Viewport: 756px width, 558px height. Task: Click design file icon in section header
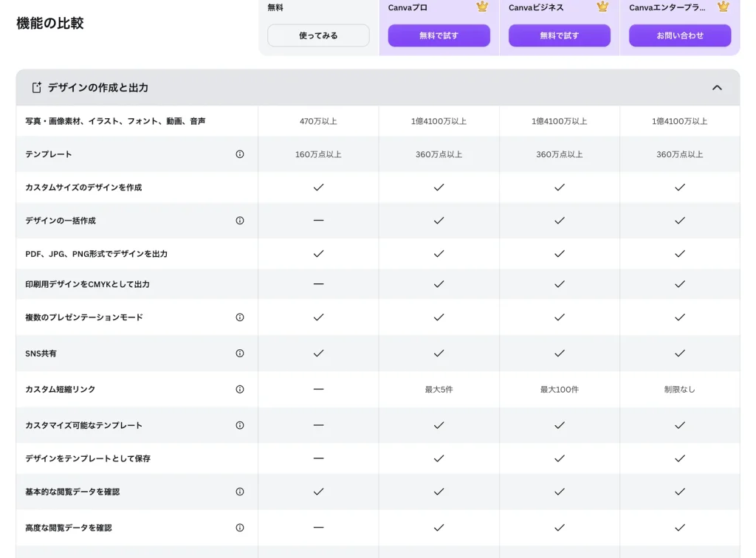coord(37,87)
